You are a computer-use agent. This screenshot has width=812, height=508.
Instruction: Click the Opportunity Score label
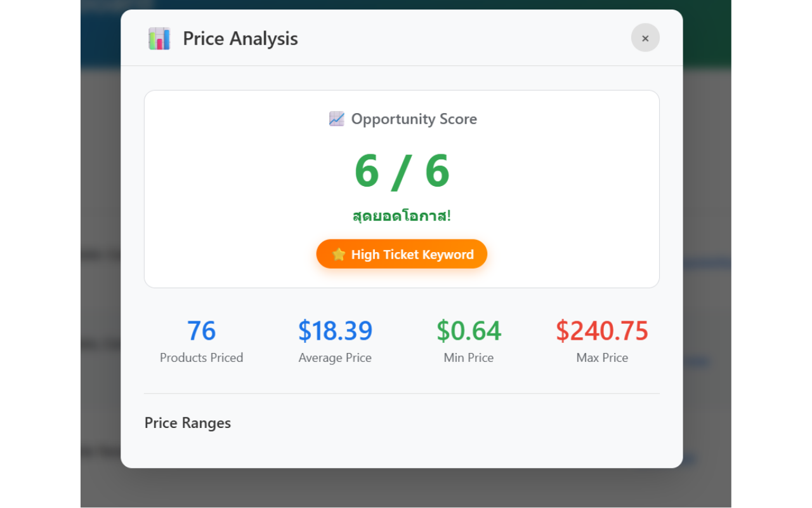click(x=414, y=119)
